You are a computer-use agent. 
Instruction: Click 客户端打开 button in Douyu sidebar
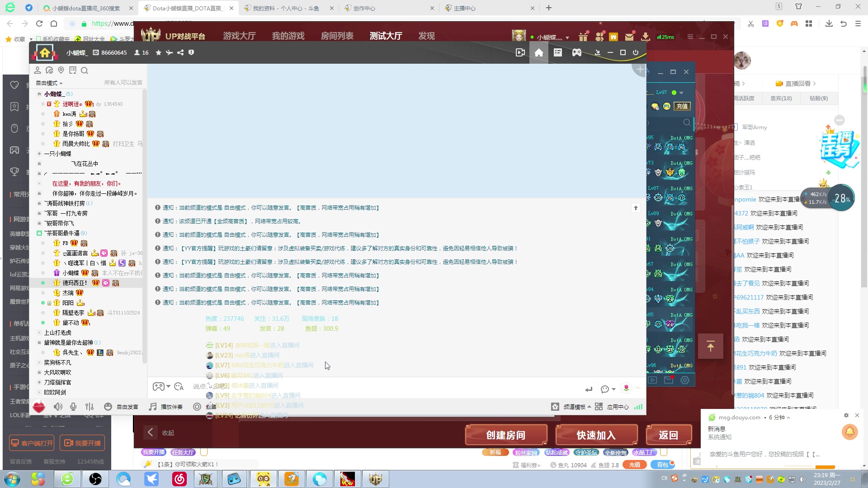tap(32, 443)
